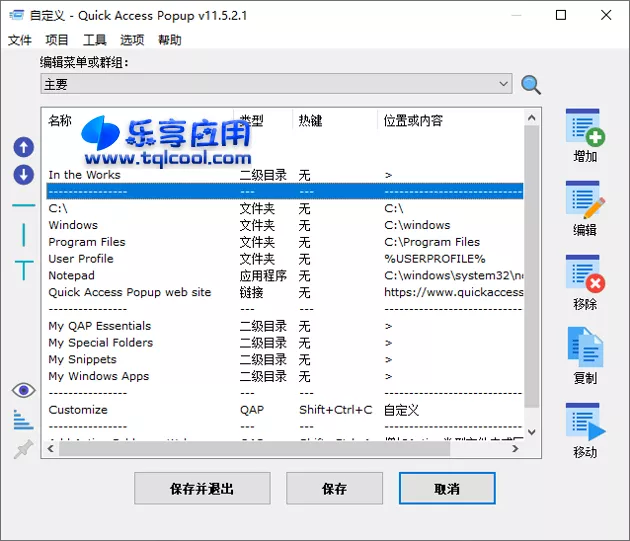
Task: Add a vertical column break
Action: click(24, 235)
